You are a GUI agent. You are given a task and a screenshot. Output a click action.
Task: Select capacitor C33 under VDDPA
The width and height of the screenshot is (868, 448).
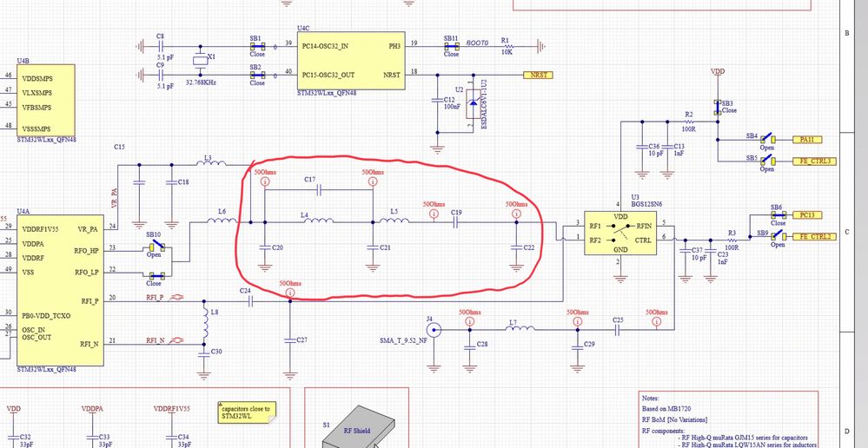(x=93, y=438)
